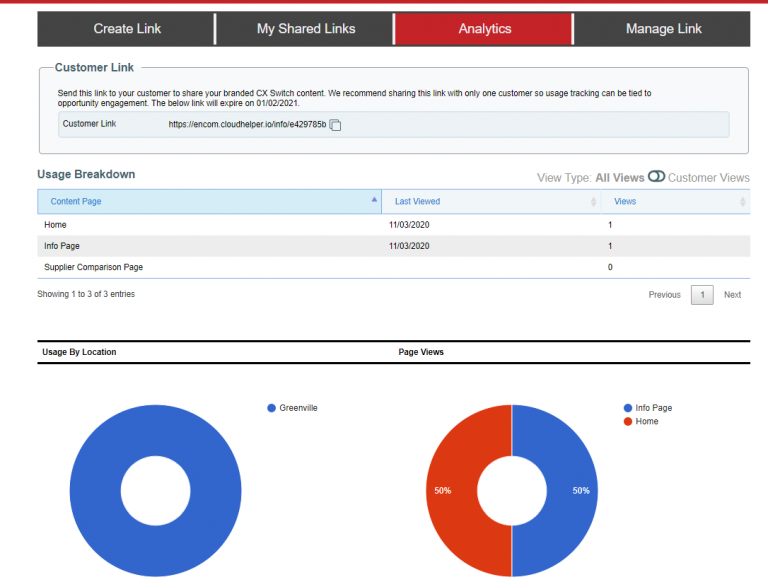Click Info Page legend label
The height and width of the screenshot is (582, 768).
point(653,408)
